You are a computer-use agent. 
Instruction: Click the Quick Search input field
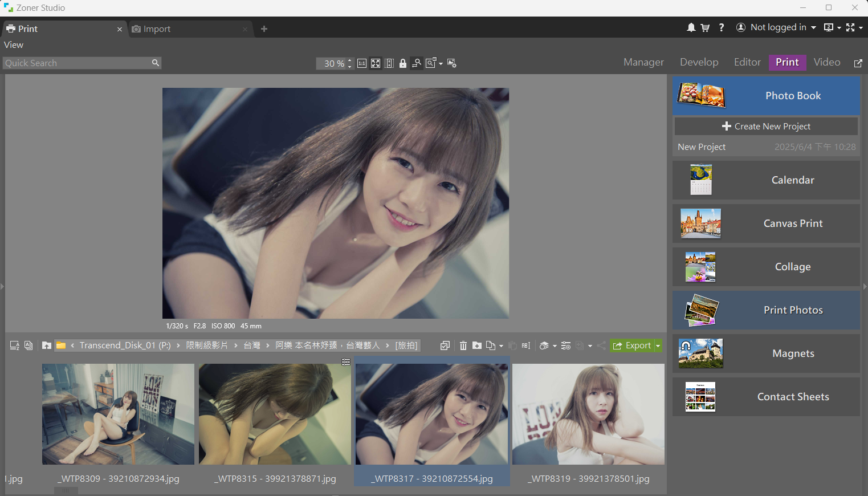pyautogui.click(x=77, y=63)
